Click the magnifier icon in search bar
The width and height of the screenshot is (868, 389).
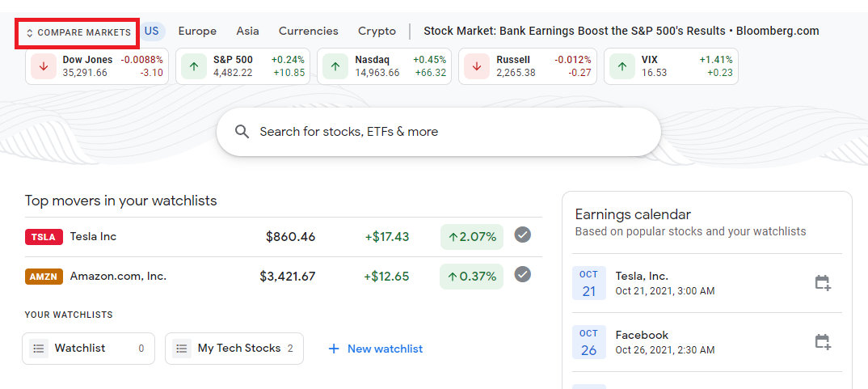click(x=242, y=131)
